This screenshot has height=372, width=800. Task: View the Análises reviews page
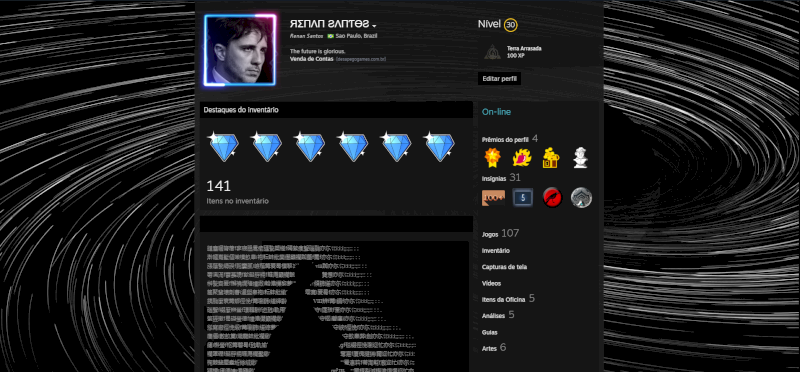point(493,316)
